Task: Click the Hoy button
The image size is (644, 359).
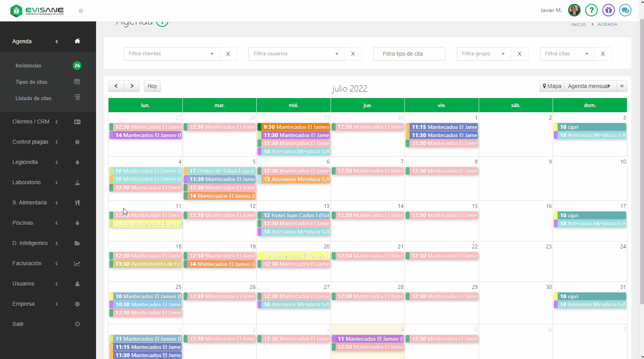Action: pos(152,86)
